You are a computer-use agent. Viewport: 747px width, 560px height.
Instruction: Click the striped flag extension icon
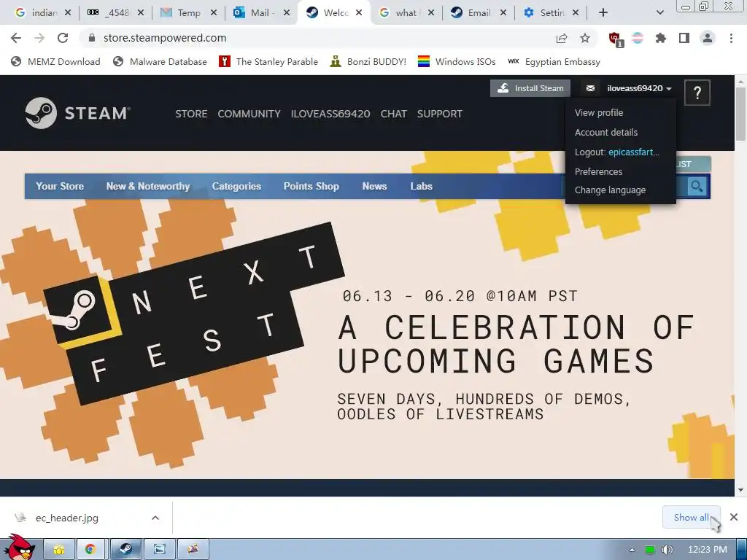[638, 38]
